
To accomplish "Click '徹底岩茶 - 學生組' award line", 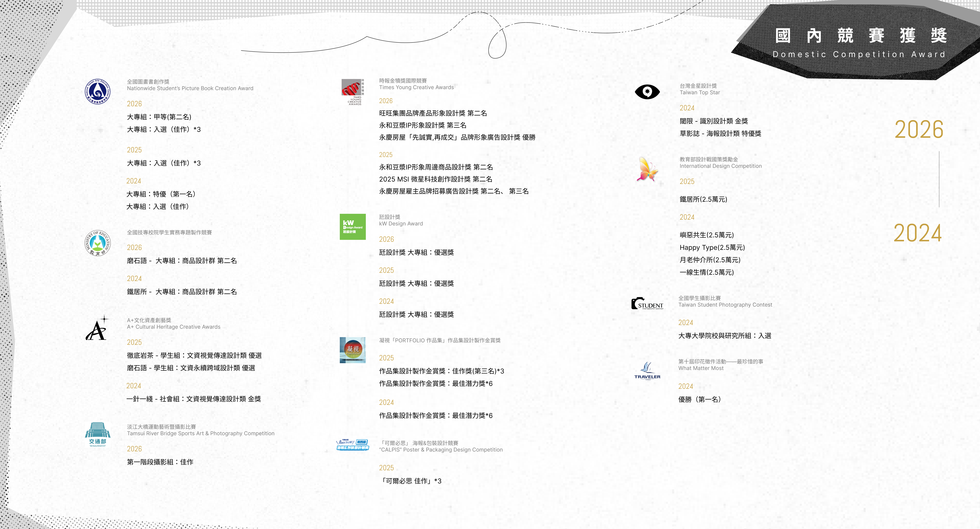I will coord(194,355).
